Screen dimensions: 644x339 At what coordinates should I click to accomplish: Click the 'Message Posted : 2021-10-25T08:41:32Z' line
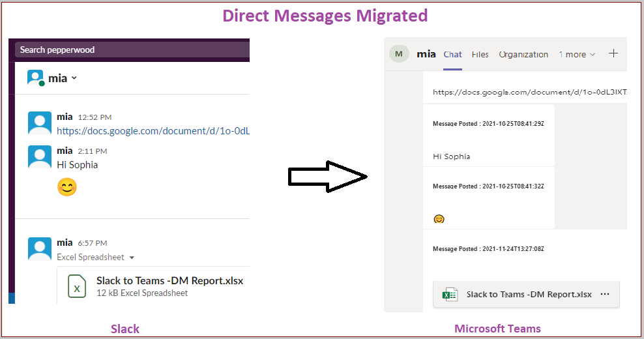[488, 186]
